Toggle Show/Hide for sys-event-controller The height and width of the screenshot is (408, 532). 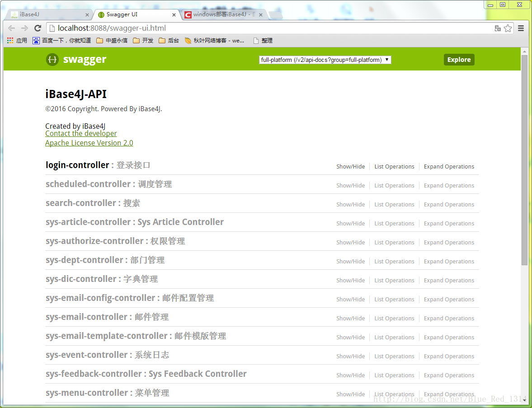350,356
